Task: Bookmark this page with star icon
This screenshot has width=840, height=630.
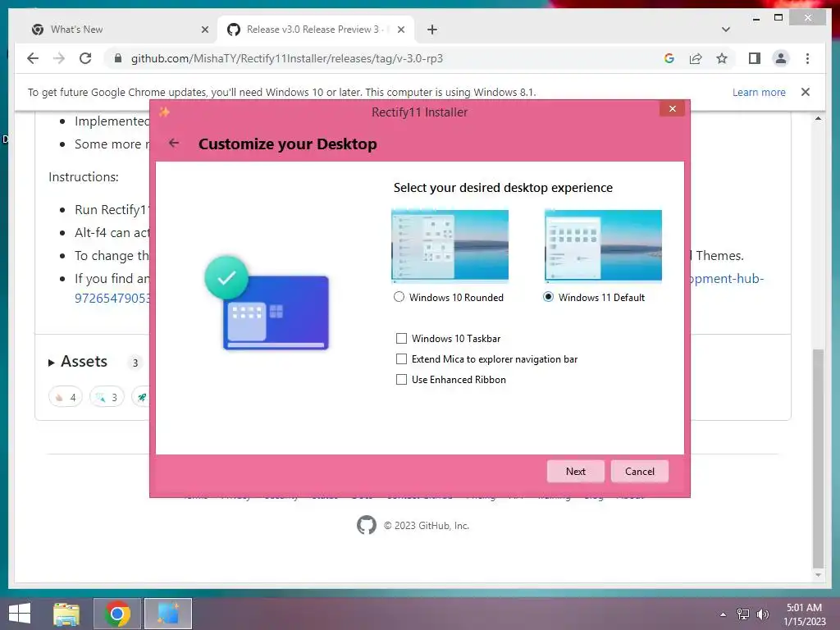Action: point(722,58)
